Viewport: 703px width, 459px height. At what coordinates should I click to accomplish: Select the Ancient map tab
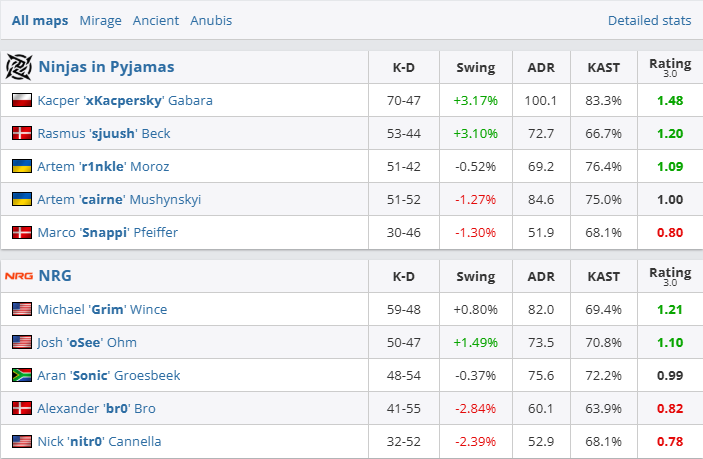click(x=156, y=20)
